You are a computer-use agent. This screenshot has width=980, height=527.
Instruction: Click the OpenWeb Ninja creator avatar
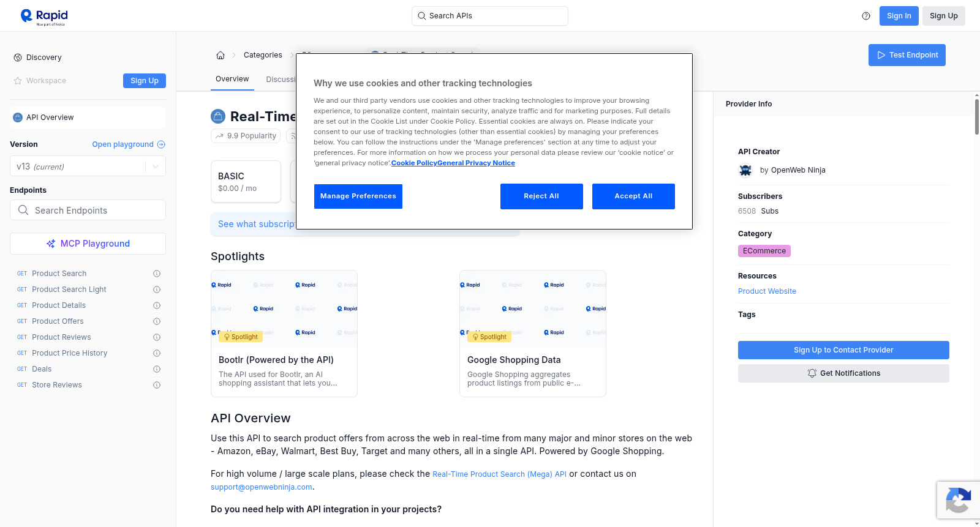[745, 170]
